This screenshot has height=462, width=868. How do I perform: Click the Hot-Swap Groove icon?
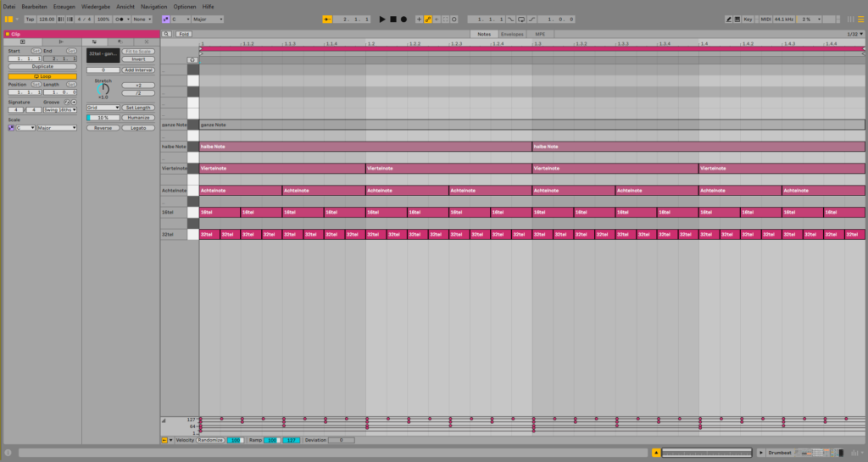(x=67, y=103)
